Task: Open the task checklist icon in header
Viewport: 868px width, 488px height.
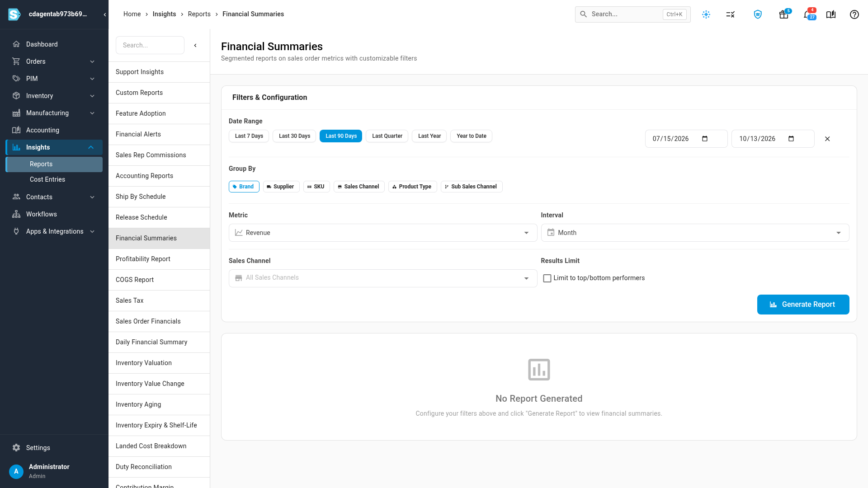Action: pos(731,14)
